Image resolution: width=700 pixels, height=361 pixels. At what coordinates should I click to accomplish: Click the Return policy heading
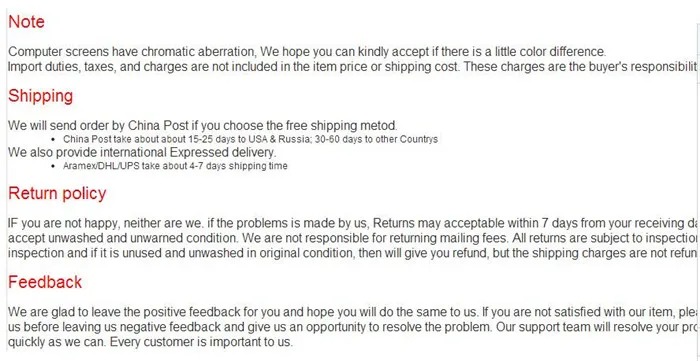click(57, 193)
